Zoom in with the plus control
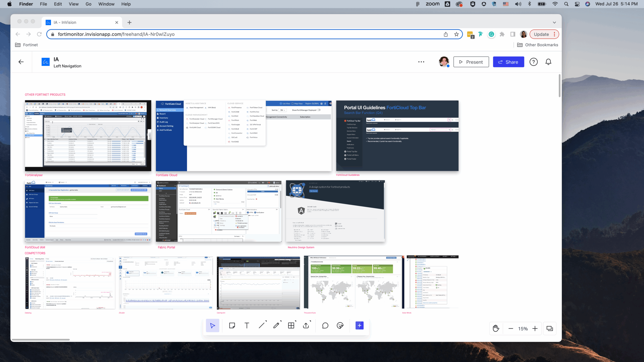Viewport: 644px width, 362px height. (535, 329)
